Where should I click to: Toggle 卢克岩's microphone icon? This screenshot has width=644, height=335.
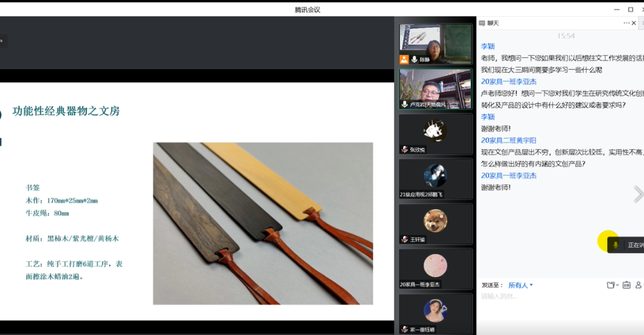click(404, 104)
